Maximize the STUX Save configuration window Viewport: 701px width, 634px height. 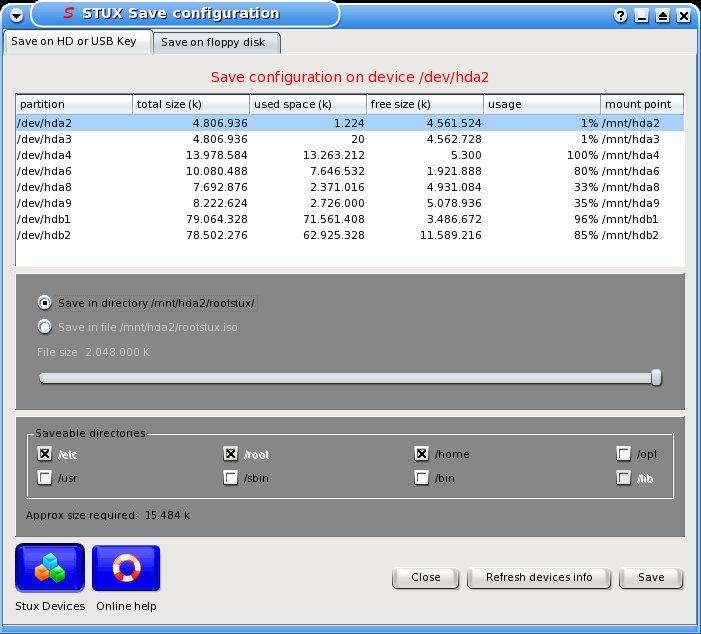click(x=663, y=16)
